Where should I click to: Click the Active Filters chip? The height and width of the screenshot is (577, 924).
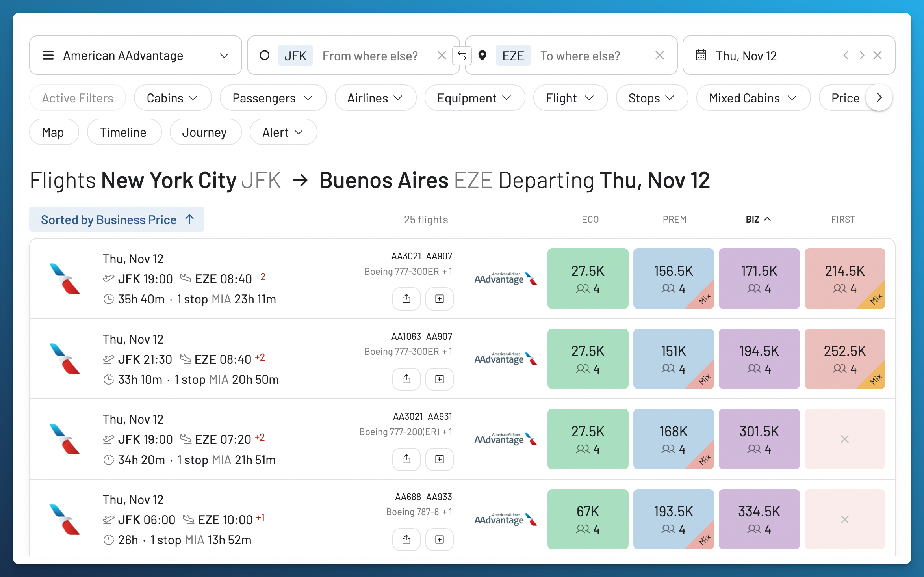pyautogui.click(x=78, y=98)
